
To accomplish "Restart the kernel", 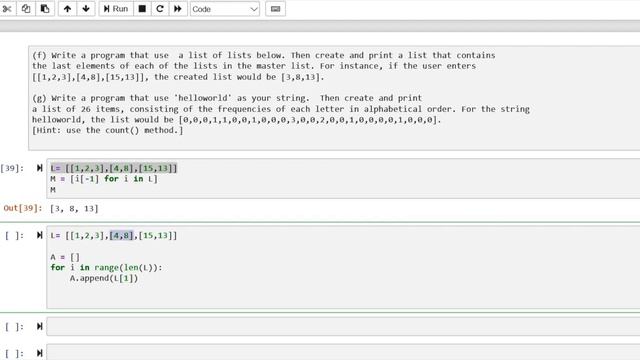I will [x=160, y=9].
